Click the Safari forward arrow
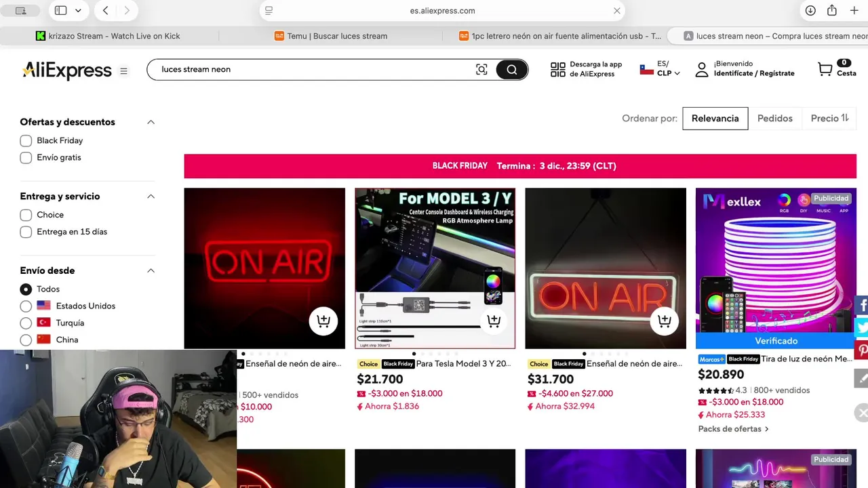868x488 pixels. [127, 11]
